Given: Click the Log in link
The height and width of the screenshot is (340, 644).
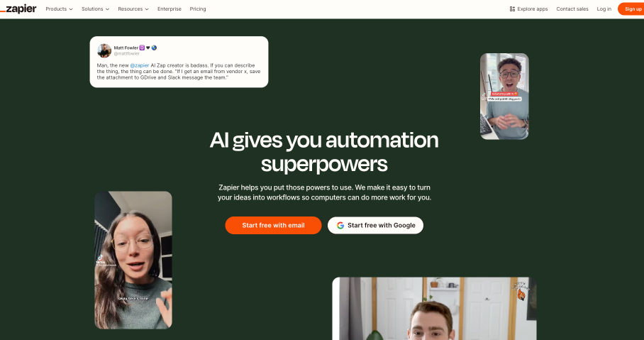Looking at the screenshot, I should coord(604,9).
